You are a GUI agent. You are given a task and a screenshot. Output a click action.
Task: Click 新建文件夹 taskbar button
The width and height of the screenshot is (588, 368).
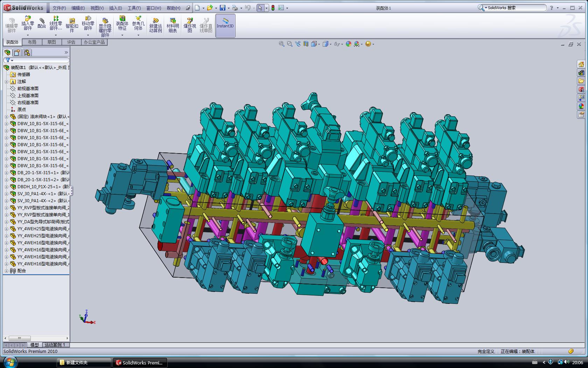[84, 363]
